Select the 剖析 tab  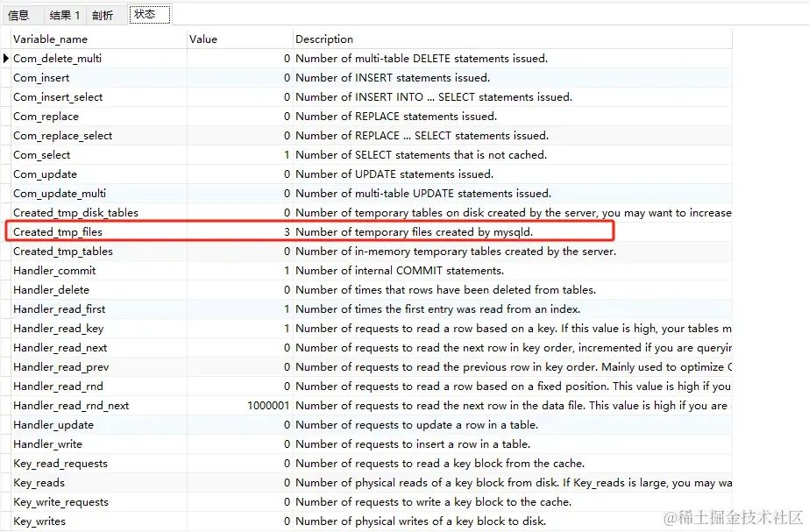coord(103,14)
